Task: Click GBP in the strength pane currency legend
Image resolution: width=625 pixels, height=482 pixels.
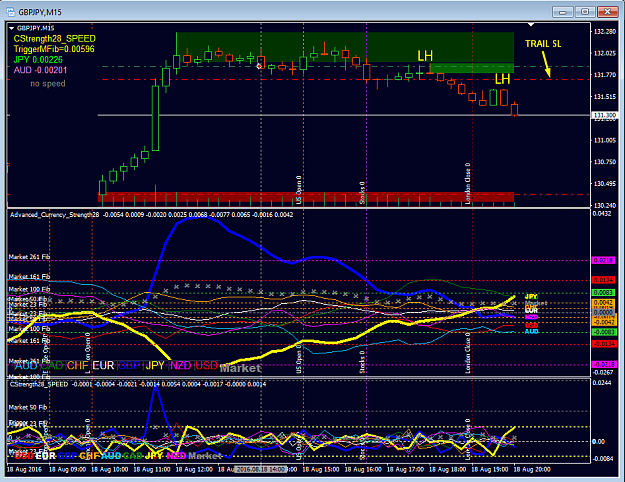Action: pos(129,365)
